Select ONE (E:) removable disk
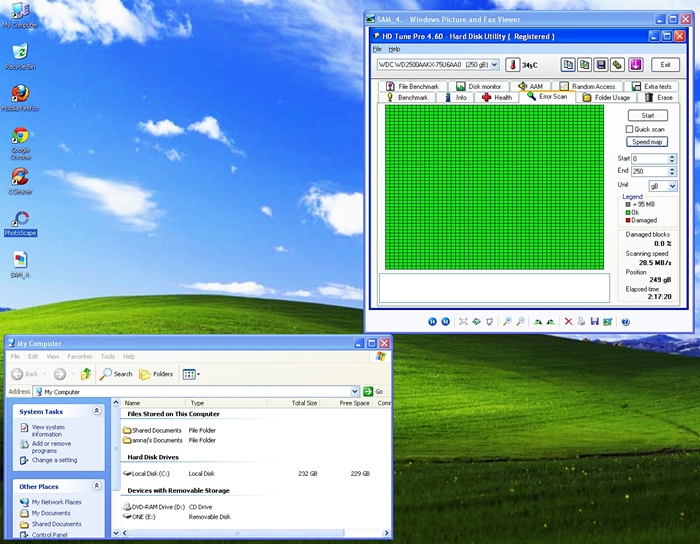 139,517
